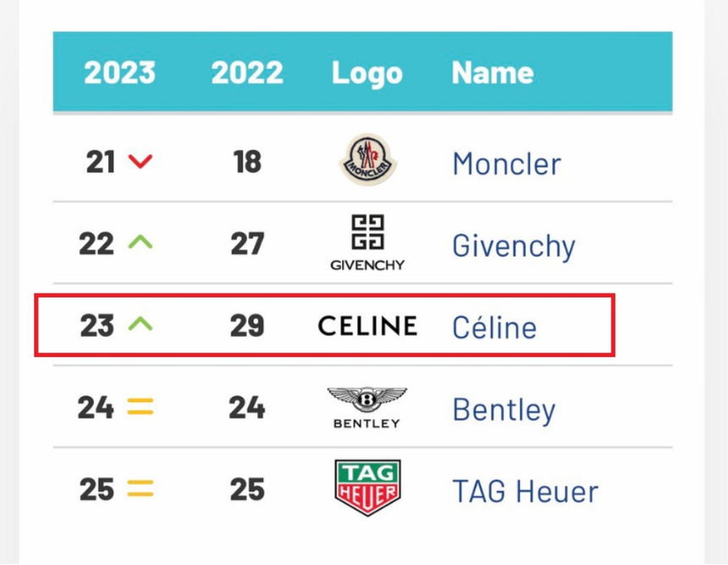
Task: Open the TAG Heuer brand link
Action: click(x=525, y=491)
